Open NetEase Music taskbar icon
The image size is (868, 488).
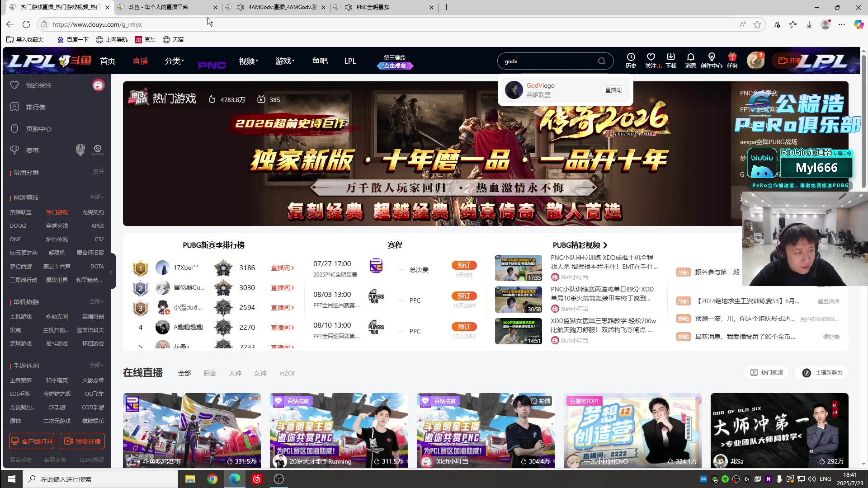[x=257, y=479]
